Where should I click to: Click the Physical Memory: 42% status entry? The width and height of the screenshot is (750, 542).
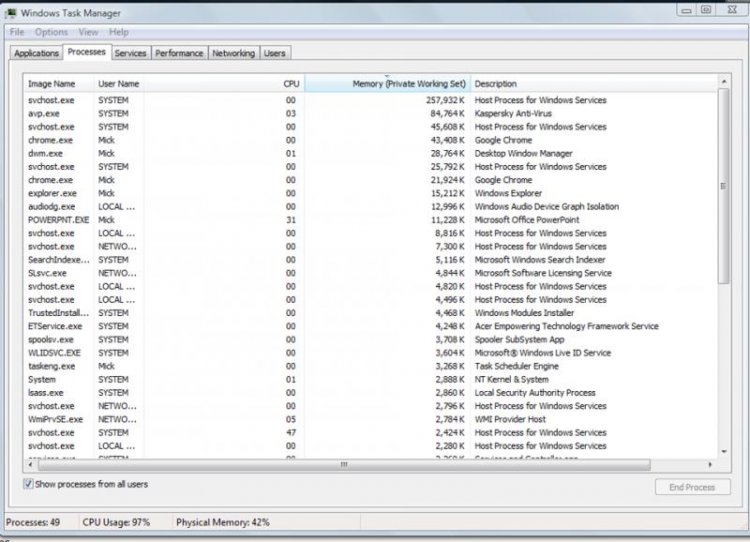pyautogui.click(x=223, y=522)
